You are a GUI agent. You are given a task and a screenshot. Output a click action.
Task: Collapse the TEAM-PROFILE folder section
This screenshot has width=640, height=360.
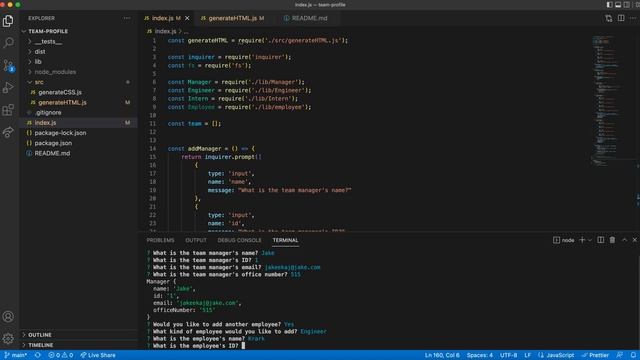point(48,31)
